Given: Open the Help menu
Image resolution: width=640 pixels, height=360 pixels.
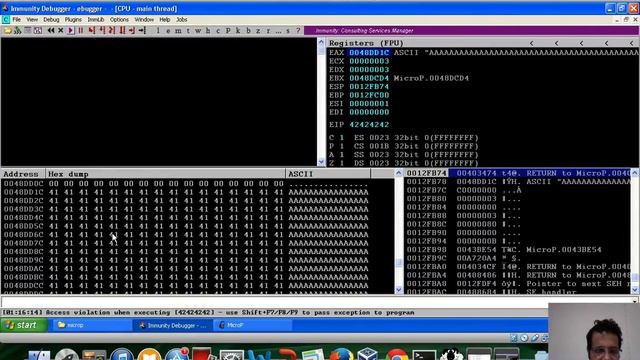Looking at the screenshot, I should tap(164, 20).
